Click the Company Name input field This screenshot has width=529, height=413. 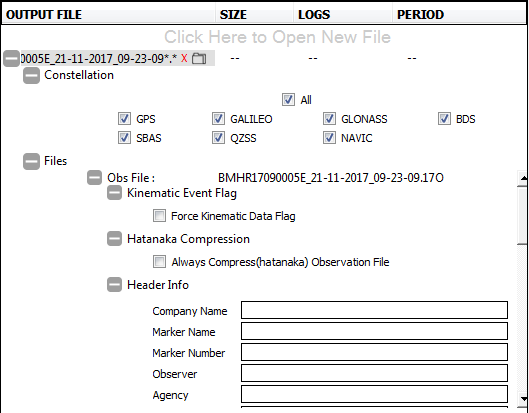[374, 310]
